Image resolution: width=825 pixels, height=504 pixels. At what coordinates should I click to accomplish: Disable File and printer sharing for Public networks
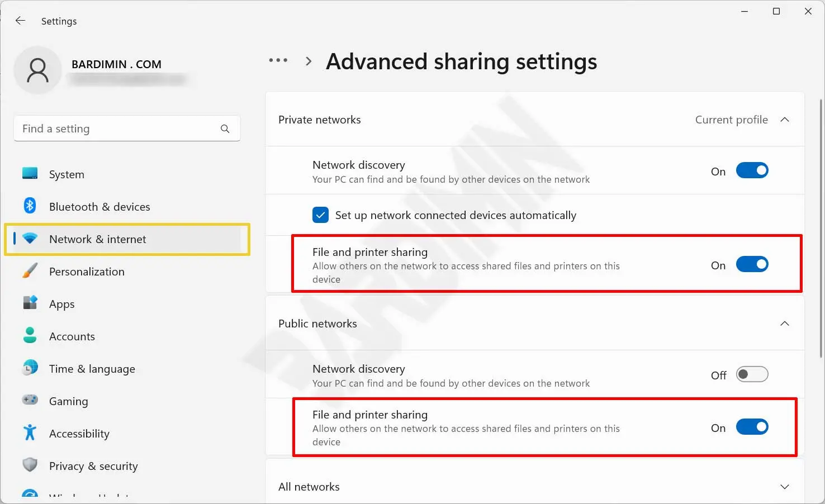click(x=752, y=427)
